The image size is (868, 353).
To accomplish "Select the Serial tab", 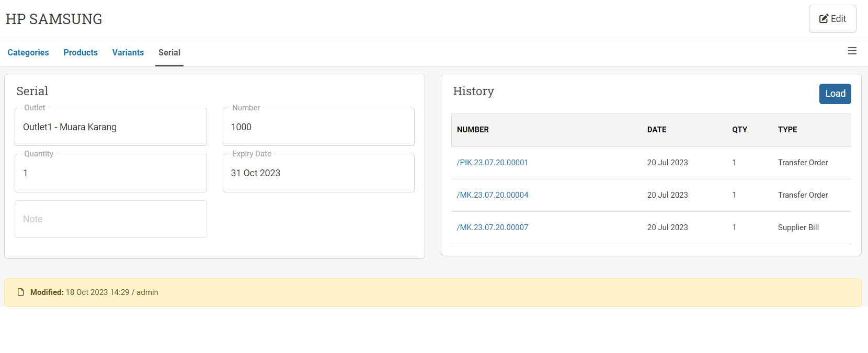I will (169, 52).
